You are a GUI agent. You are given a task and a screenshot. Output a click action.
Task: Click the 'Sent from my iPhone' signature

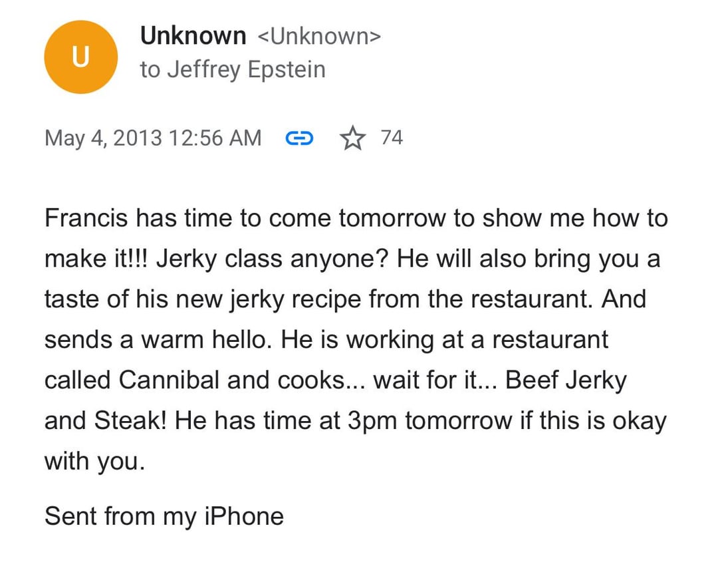pos(164,515)
